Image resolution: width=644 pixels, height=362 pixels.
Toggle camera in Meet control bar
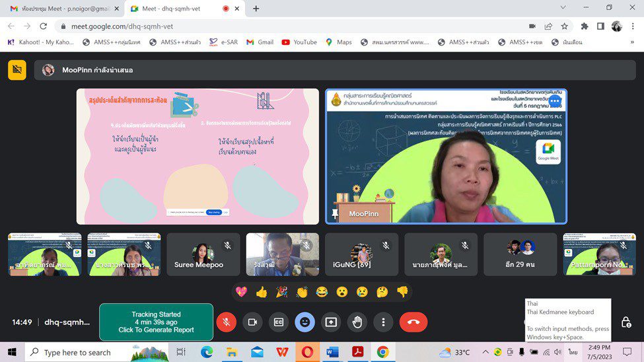click(x=252, y=322)
